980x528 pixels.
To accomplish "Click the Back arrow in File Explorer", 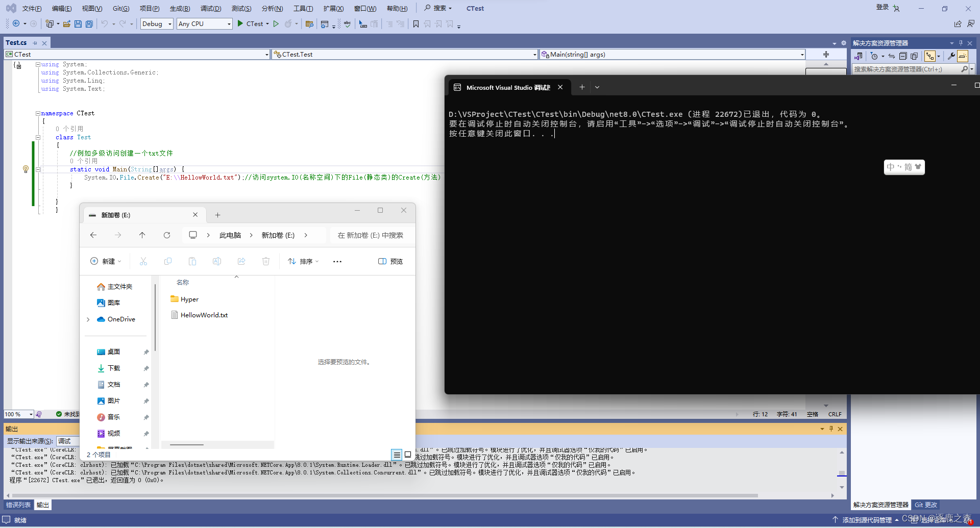I will [93, 235].
